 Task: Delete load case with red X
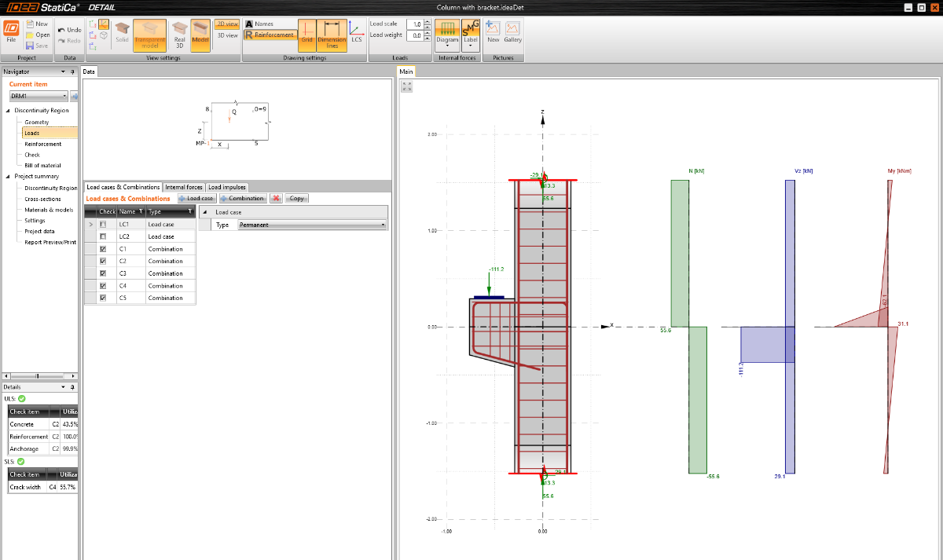[x=276, y=199]
